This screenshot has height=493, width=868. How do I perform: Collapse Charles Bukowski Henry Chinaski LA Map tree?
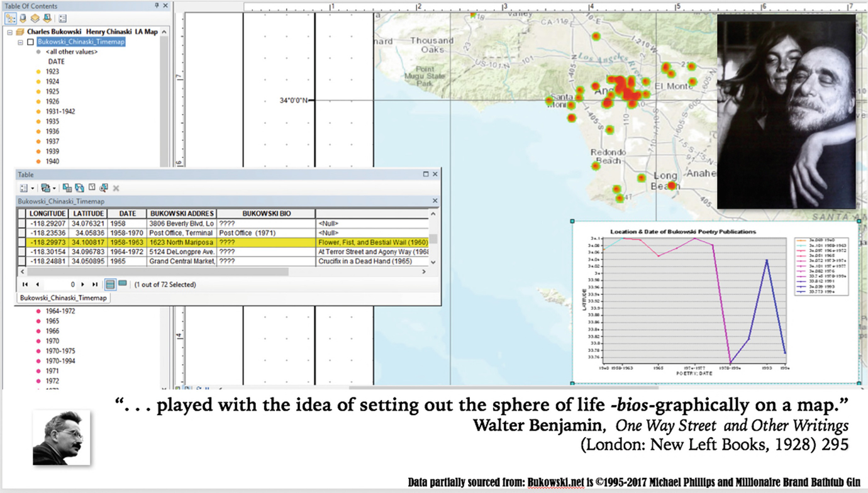tap(9, 33)
